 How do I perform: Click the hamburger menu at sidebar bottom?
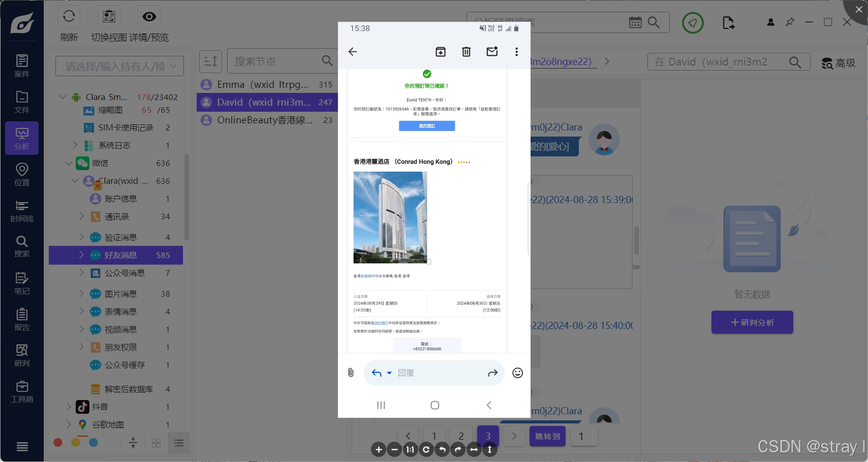click(x=22, y=447)
